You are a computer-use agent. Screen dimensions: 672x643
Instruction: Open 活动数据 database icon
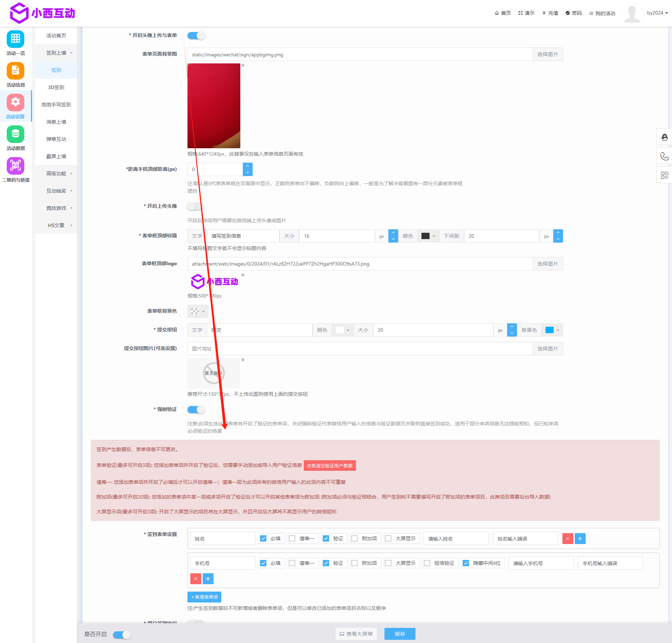16,134
